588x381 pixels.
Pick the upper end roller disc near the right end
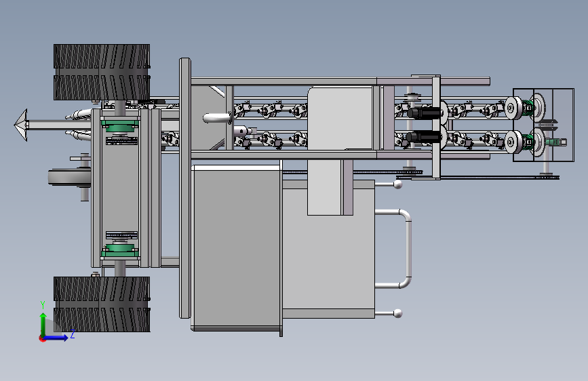coord(513,108)
